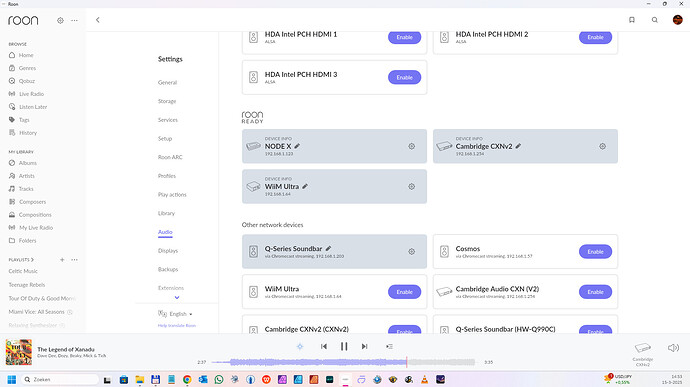This screenshot has width=690, height=387.
Task: Open the English language dropdown
Action: (181, 314)
